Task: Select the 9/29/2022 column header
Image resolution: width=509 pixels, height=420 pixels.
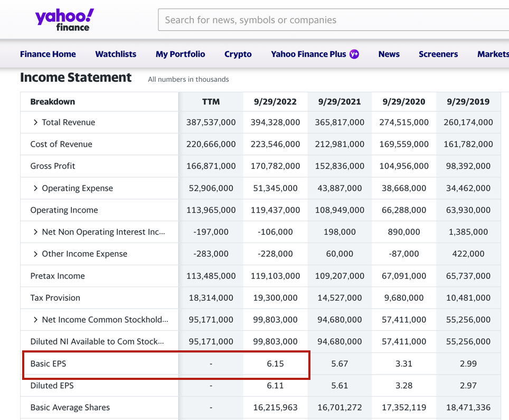Action: coord(275,102)
